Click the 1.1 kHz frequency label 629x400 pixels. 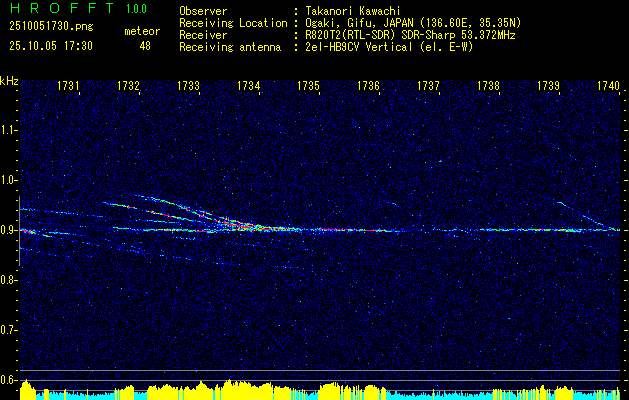coord(9,130)
